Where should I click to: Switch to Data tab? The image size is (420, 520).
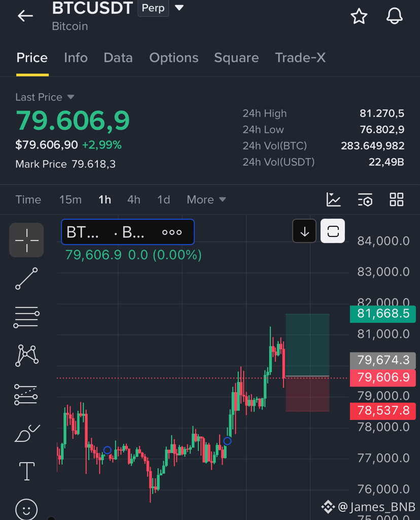point(118,58)
